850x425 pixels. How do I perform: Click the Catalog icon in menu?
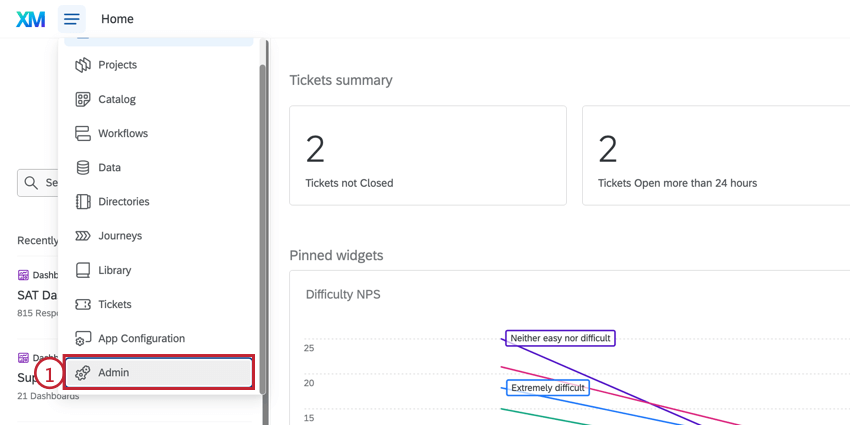point(83,99)
